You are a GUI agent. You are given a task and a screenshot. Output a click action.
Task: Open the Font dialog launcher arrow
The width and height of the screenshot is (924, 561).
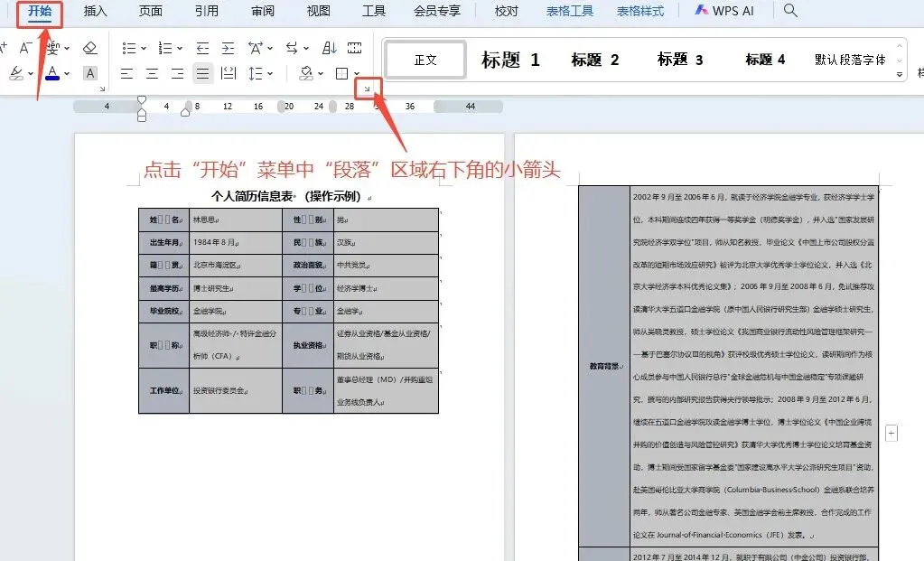[x=102, y=89]
